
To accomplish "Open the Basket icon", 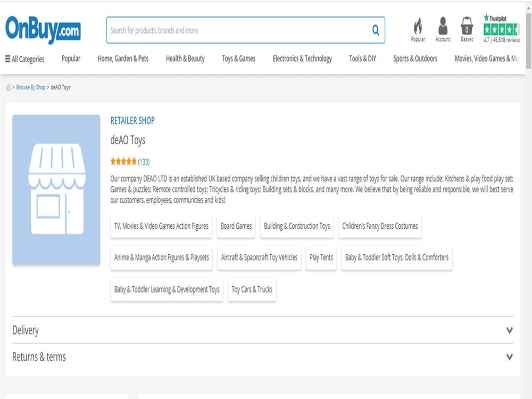I will [467, 29].
